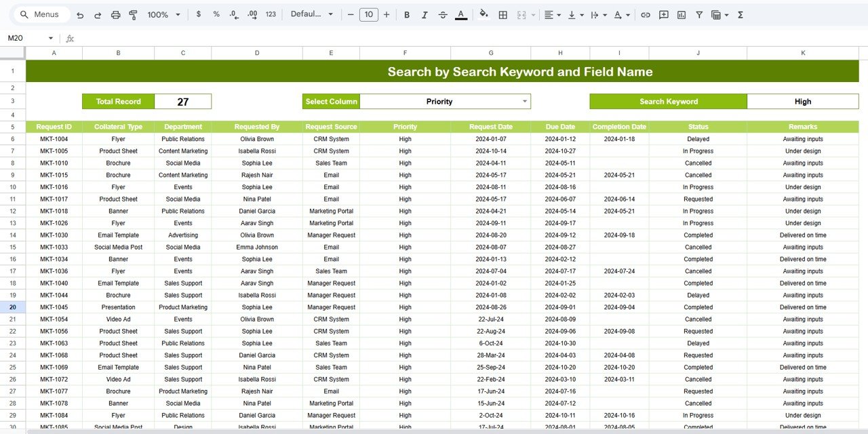Toggle bold formatting
This screenshot has width=868, height=434.
pyautogui.click(x=407, y=14)
